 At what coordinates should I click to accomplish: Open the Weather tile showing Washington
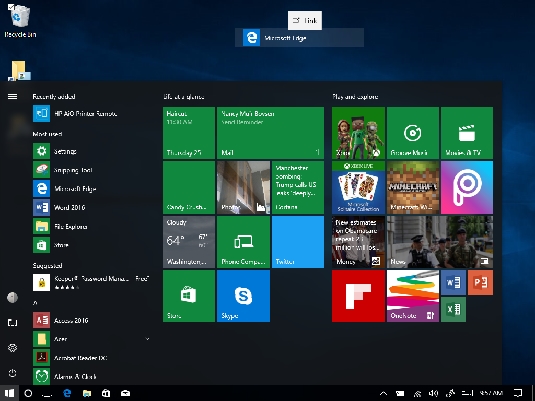pos(189,242)
